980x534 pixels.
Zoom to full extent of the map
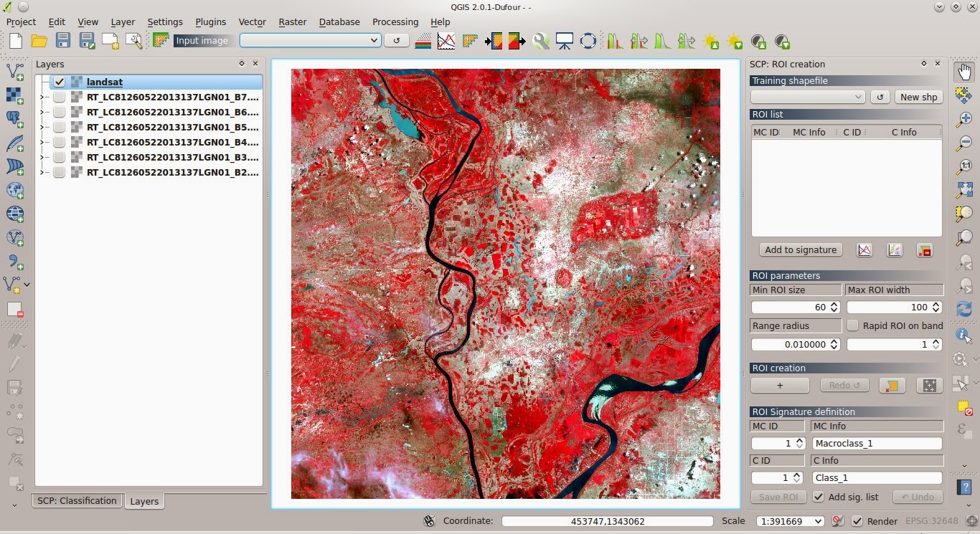963,191
